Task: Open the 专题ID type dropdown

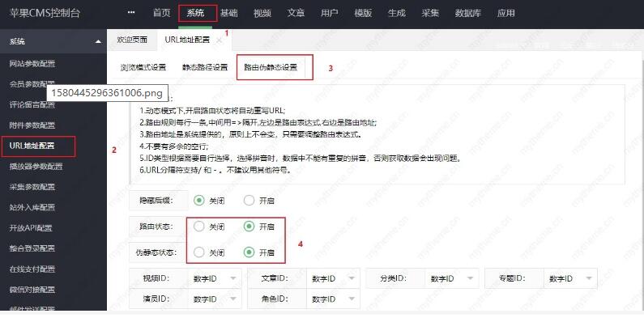Action: (x=570, y=278)
